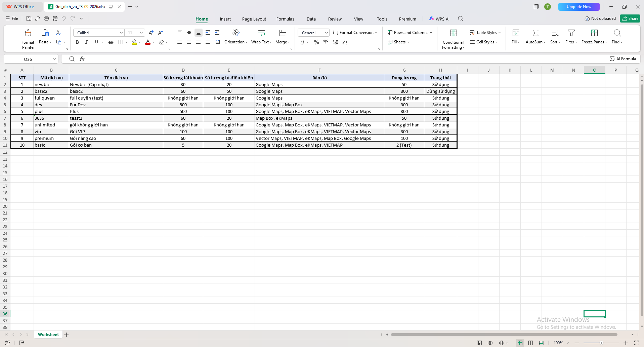Click the Freeze Panes icon
The width and height of the screenshot is (644, 347).
tap(594, 33)
